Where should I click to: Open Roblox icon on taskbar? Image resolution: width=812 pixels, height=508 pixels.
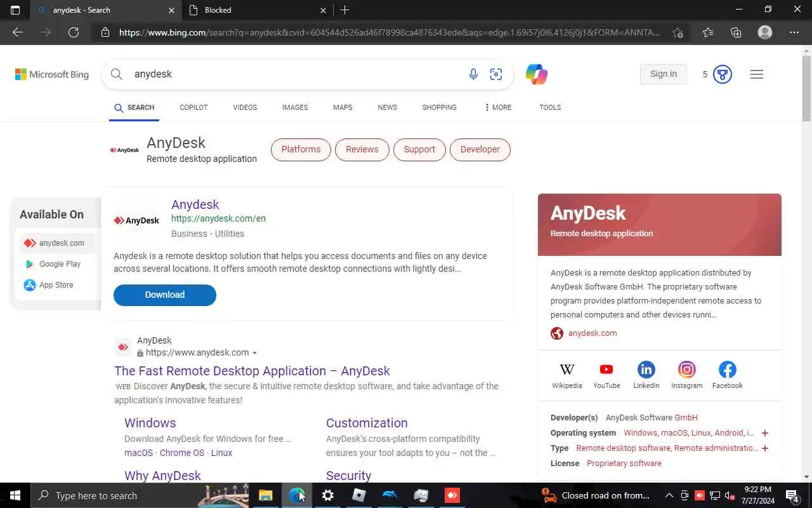point(359,495)
